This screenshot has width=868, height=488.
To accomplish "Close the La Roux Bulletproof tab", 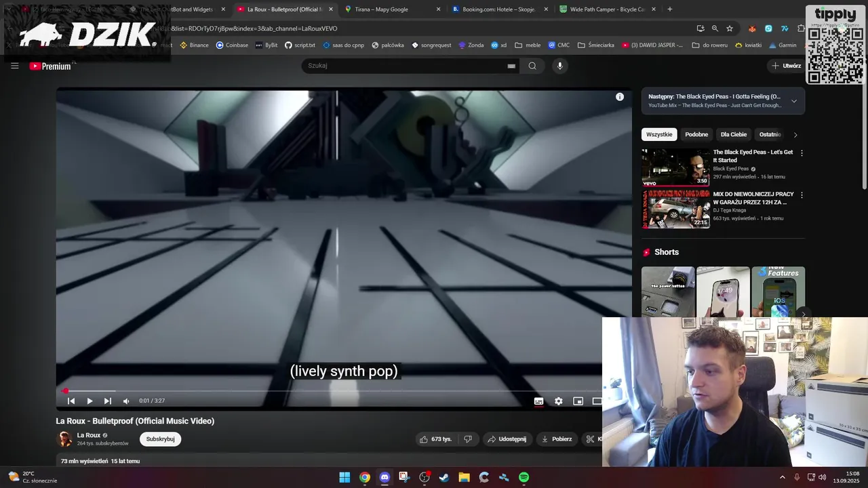I will coord(331,9).
